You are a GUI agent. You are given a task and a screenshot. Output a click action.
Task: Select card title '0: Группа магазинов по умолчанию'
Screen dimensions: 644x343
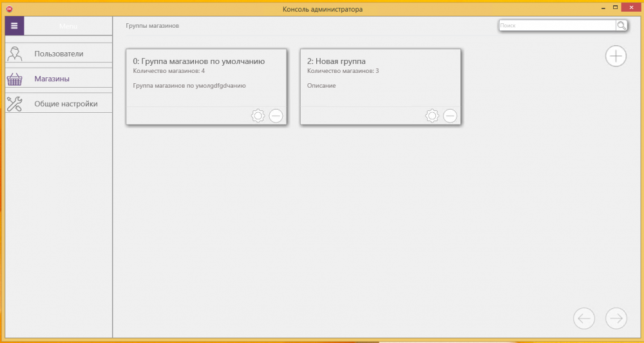199,61
